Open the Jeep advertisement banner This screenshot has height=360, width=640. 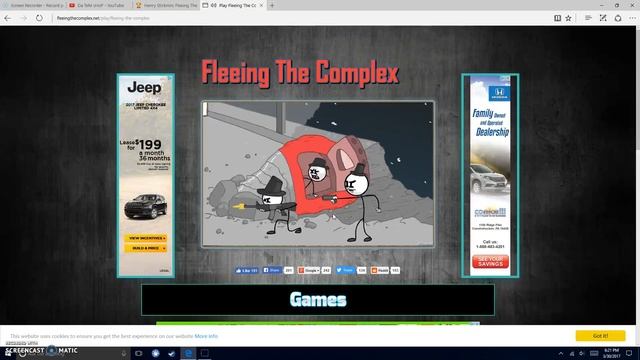tap(146, 176)
